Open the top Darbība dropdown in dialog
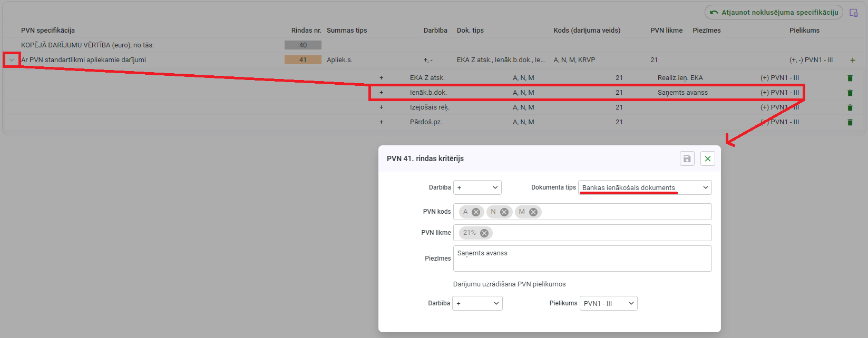This screenshot has width=868, height=338. 477,187
